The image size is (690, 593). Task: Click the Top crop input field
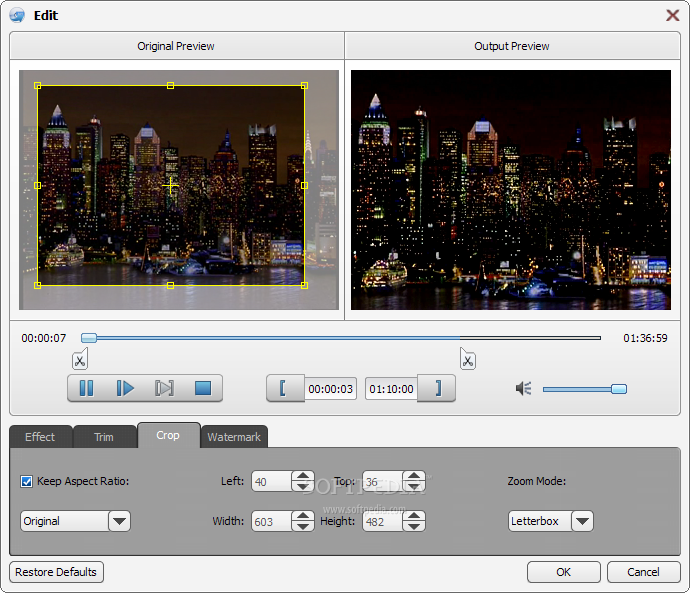pos(382,482)
